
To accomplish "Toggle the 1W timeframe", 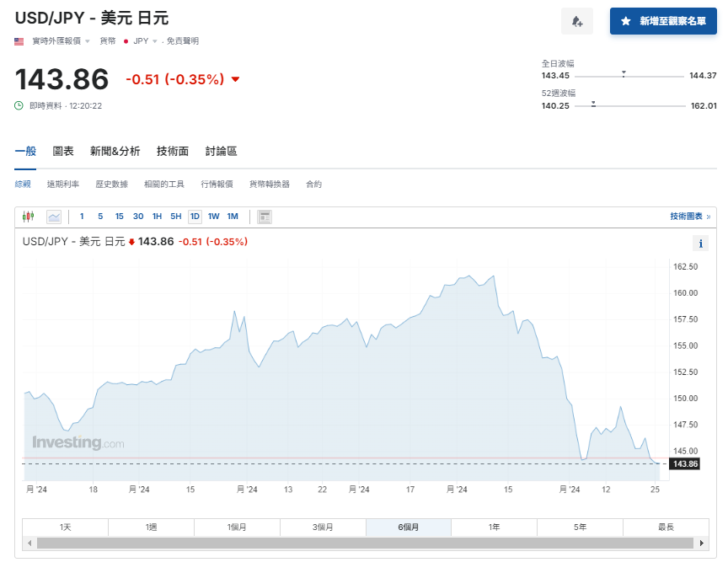I will pos(213,217).
